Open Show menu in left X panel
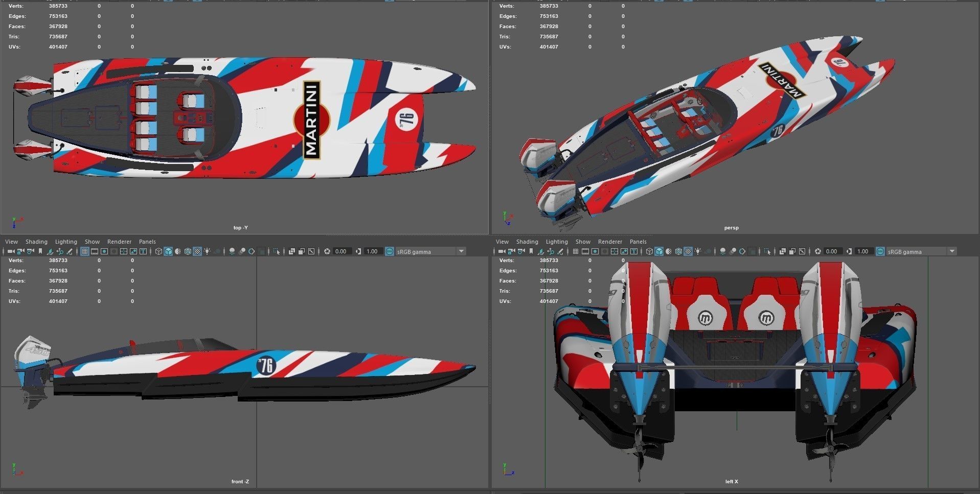Viewport: 980px width, 494px height. pos(583,242)
